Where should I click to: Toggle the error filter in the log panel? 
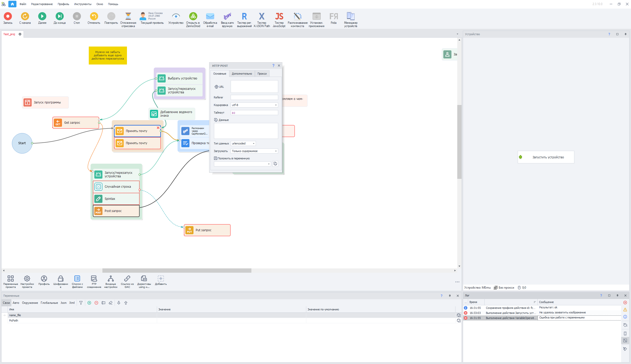tap(625, 303)
